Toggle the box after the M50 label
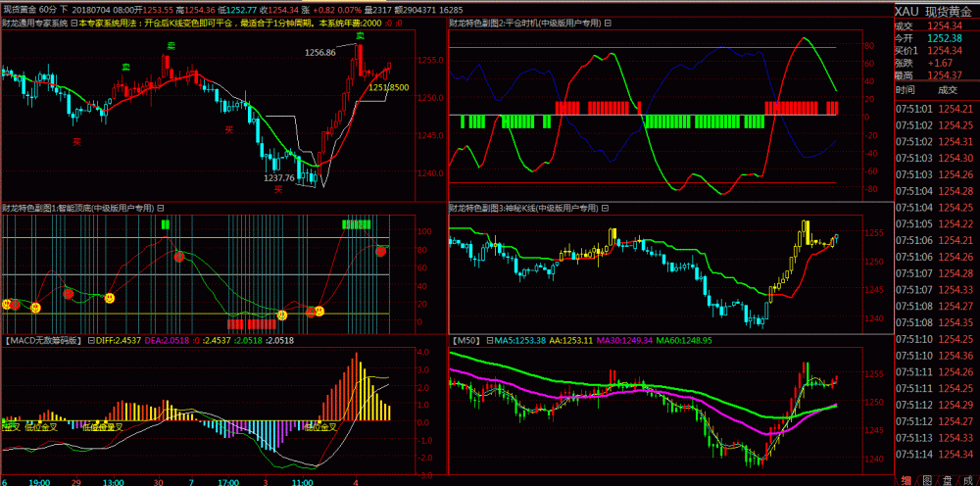The height and width of the screenshot is (486, 980). tap(489, 340)
